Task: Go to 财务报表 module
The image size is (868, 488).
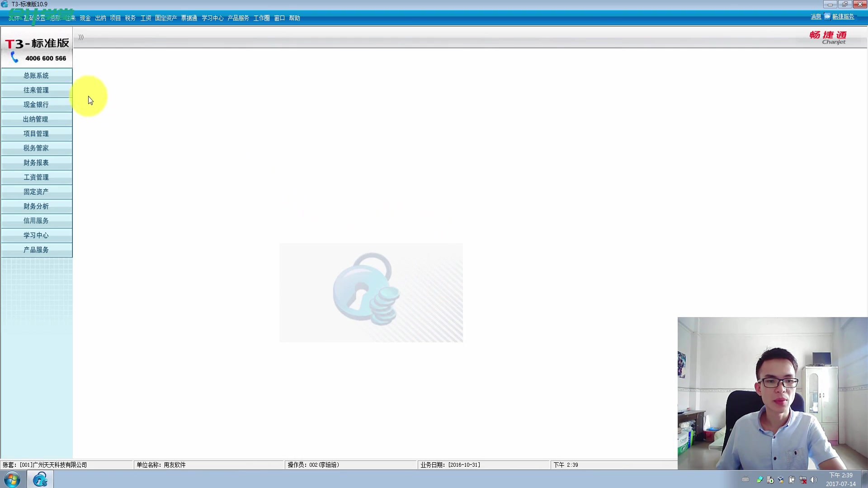Action: 36,163
